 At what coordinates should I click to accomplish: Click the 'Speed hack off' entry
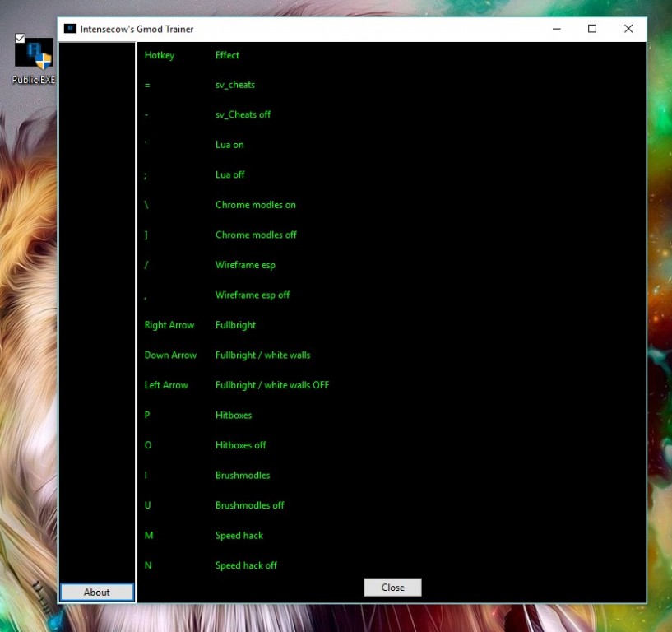[246, 565]
